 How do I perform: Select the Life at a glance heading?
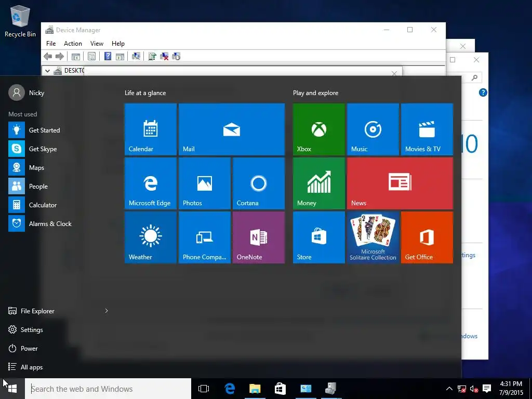tap(145, 93)
